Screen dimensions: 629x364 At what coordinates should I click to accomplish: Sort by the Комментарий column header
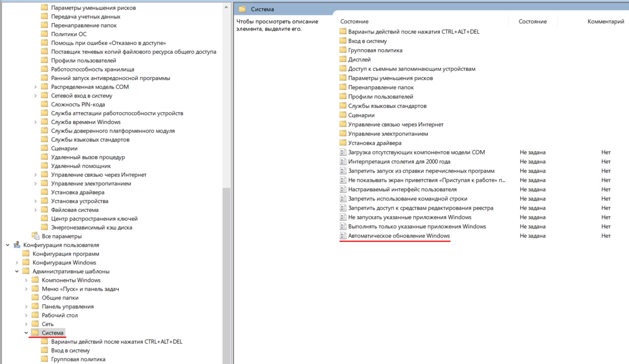tap(605, 22)
